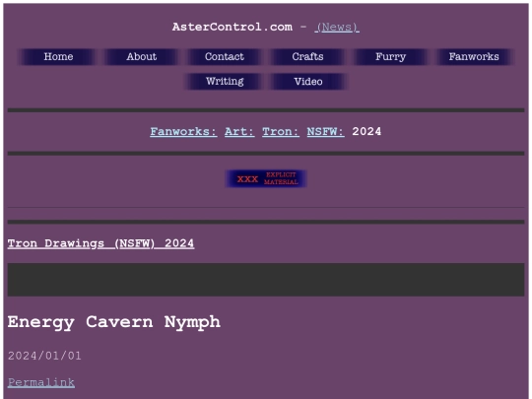Click the Fanworks: breadcrumb link
Screen dimensions: 532x399
[183, 132]
